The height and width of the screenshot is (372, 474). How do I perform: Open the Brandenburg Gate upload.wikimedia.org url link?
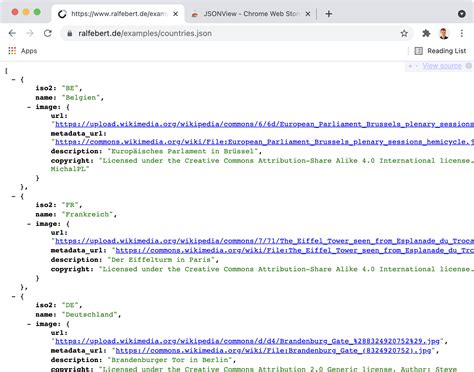coord(247,341)
